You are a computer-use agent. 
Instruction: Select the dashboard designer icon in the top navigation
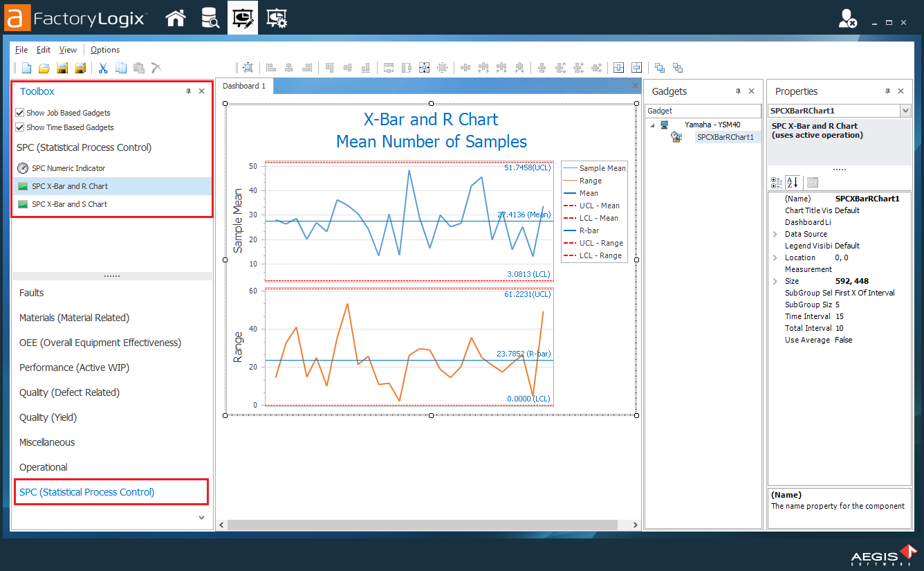pos(242,17)
